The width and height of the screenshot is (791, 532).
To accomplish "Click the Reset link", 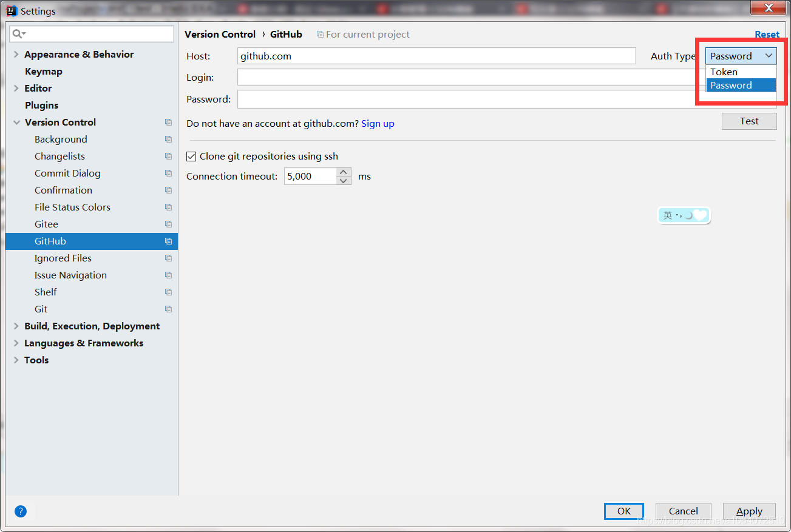I will pos(767,35).
